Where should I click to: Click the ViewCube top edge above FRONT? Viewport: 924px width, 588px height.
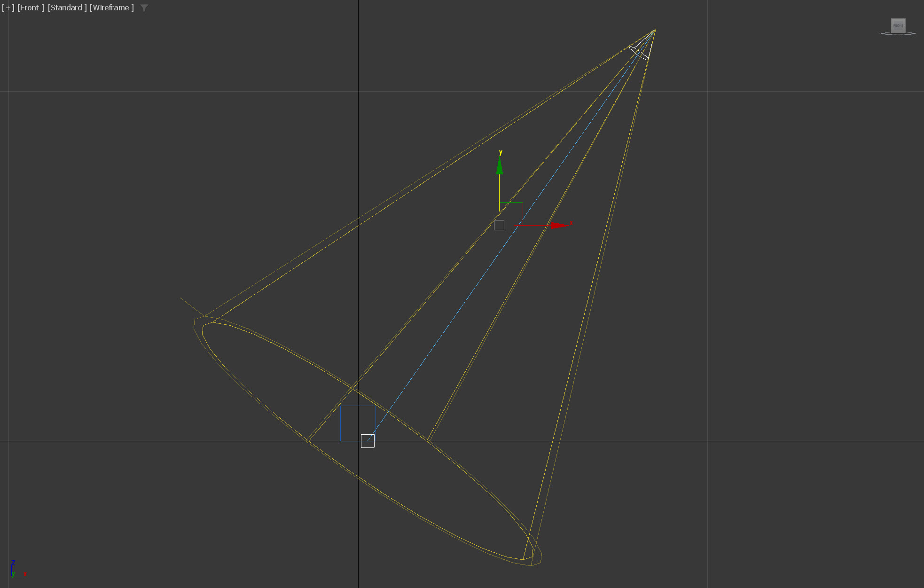898,19
